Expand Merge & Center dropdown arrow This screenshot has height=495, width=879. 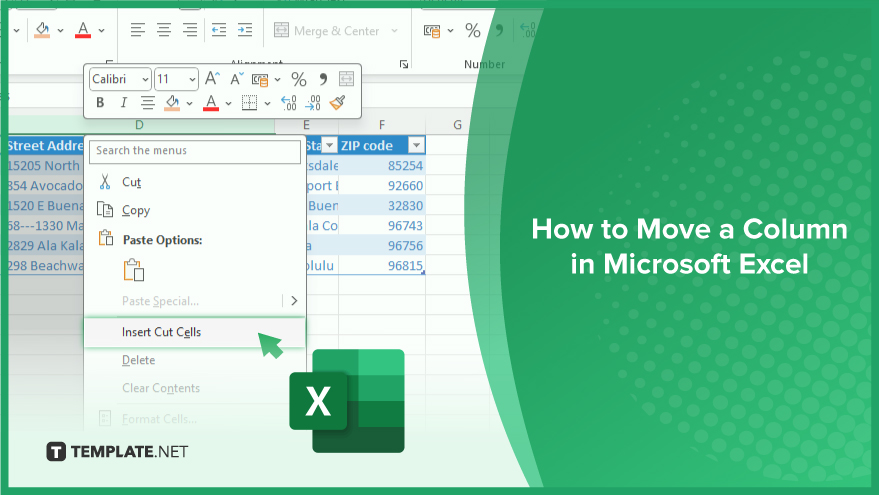(x=395, y=31)
